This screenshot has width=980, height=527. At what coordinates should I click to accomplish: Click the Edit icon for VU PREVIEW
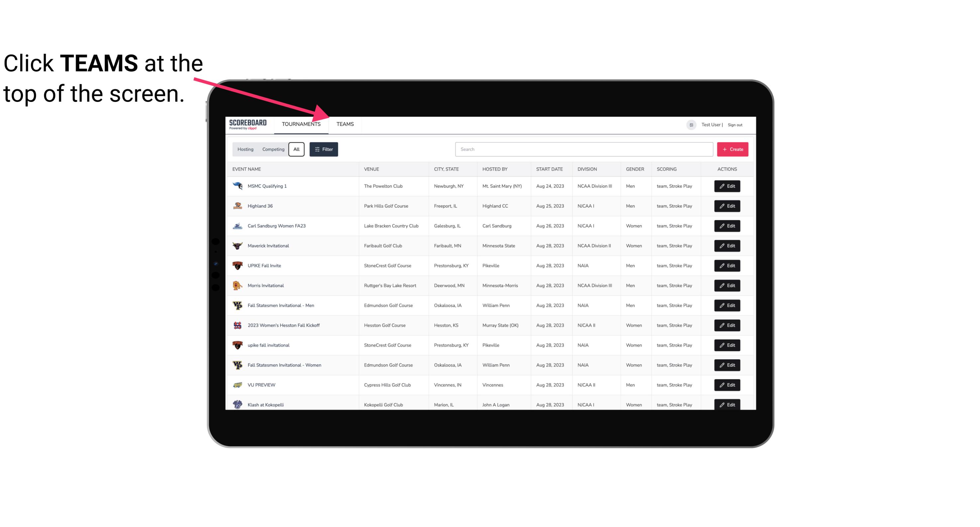(727, 384)
